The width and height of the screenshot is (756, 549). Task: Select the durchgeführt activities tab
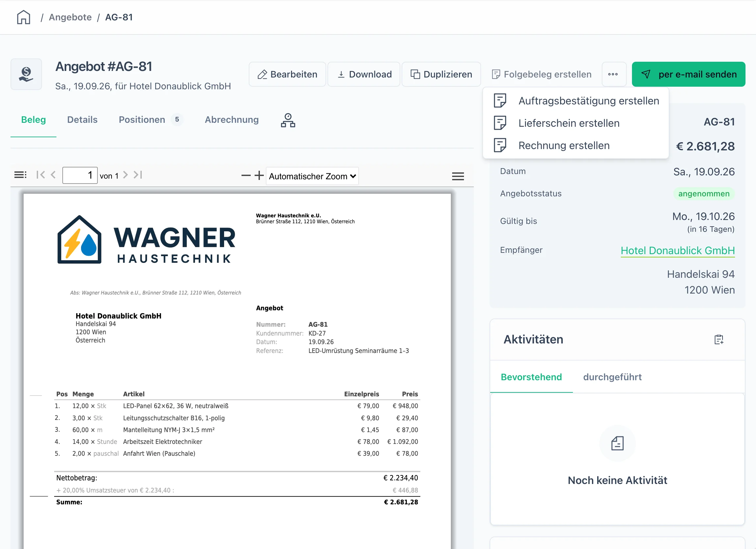click(612, 377)
